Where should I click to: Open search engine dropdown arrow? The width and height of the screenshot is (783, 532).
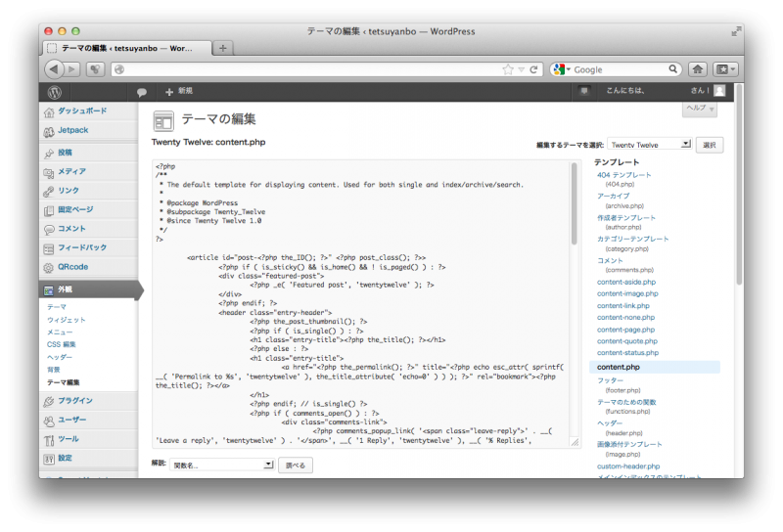569,69
